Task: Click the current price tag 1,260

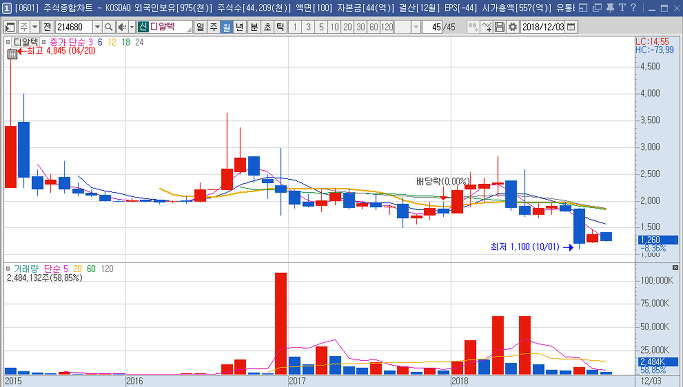Action: 658,240
